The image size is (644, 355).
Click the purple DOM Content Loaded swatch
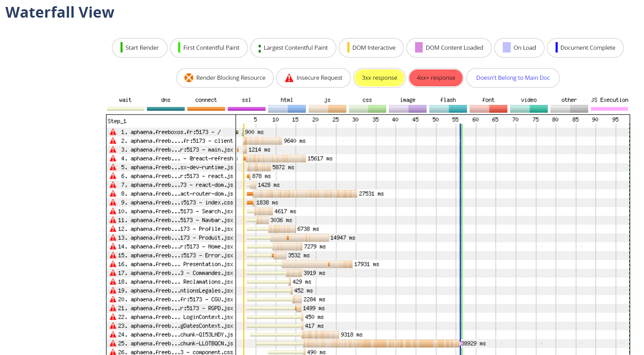pyautogui.click(x=419, y=48)
